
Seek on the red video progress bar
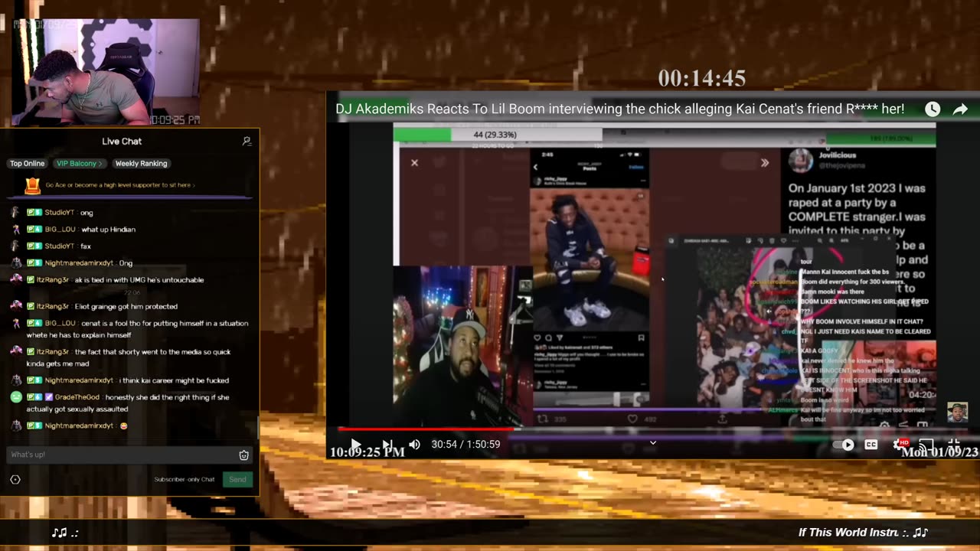click(425, 429)
